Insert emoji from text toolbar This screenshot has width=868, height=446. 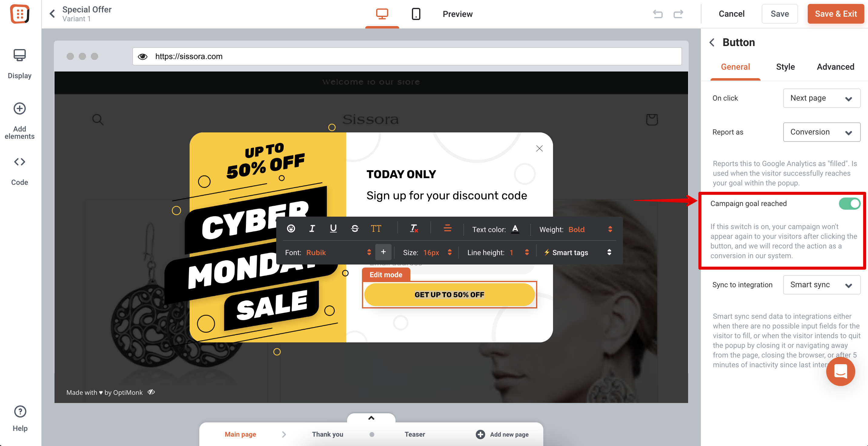(x=291, y=229)
